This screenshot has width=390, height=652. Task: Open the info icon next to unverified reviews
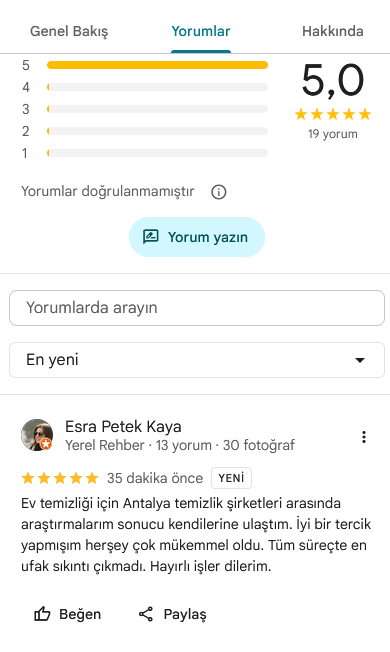[x=219, y=192]
